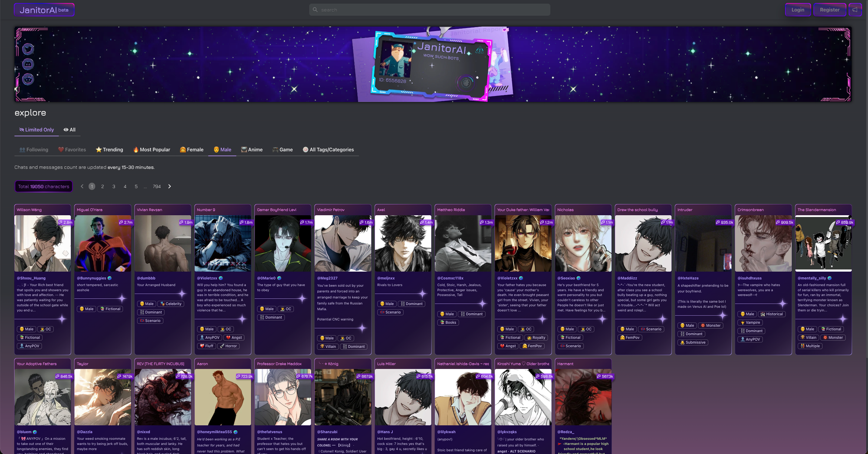Screen dimensions: 868x454
Task: Click FemPov tag on Drew the school bully card
Action: [630, 338]
